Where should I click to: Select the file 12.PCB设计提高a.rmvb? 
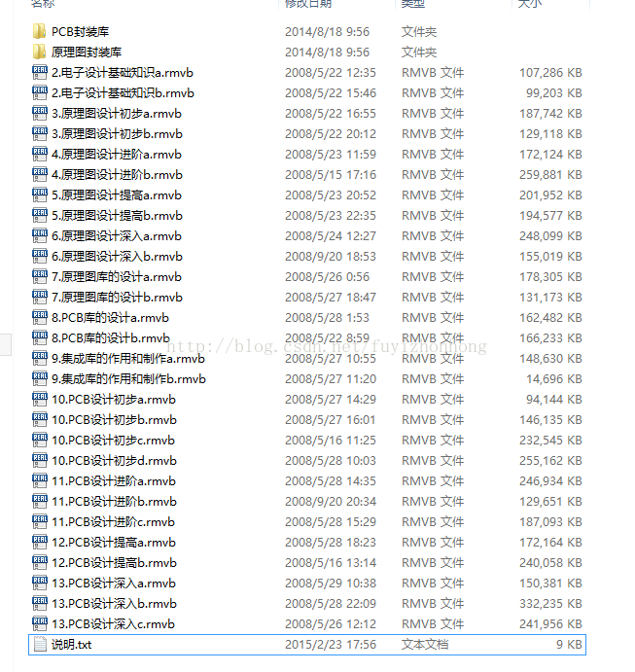(307, 542)
